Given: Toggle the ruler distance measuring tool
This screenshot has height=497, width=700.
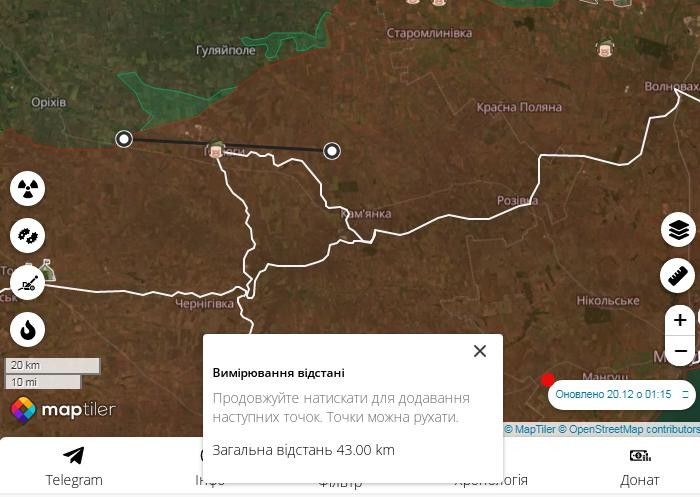Looking at the screenshot, I should [x=679, y=275].
